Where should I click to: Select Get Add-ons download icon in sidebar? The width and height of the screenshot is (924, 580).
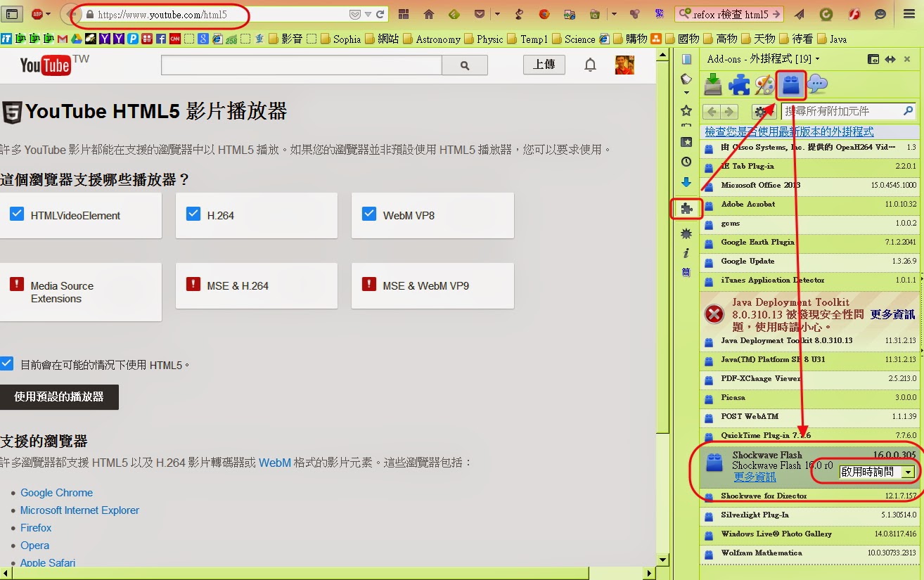713,85
